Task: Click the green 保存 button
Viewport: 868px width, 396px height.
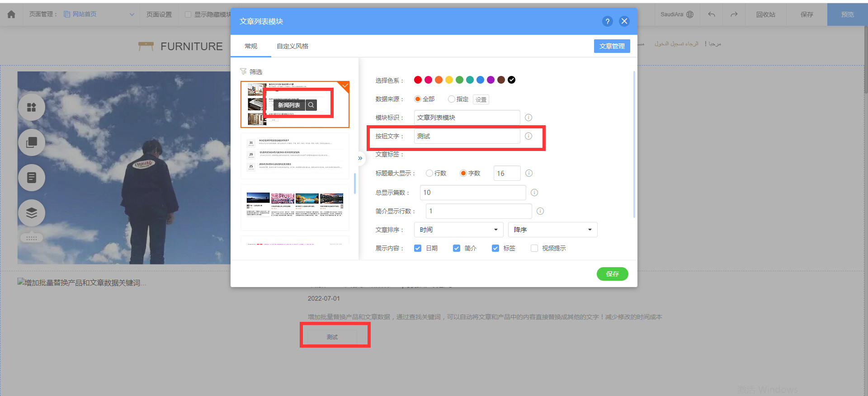Action: [612, 274]
